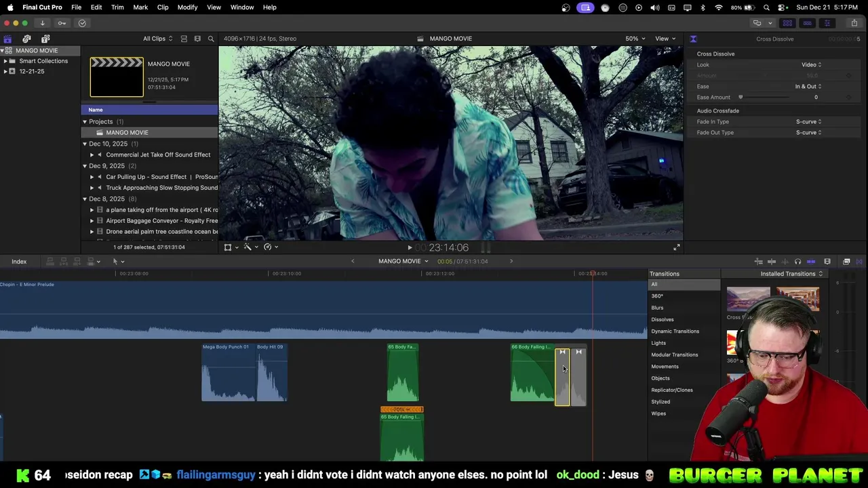The width and height of the screenshot is (868, 488).
Task: Expand the 12-21-25 event
Action: [x=5, y=71]
